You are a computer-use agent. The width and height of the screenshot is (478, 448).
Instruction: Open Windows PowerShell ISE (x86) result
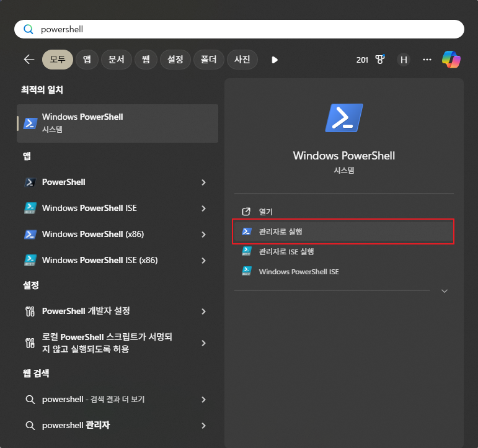(x=117, y=260)
